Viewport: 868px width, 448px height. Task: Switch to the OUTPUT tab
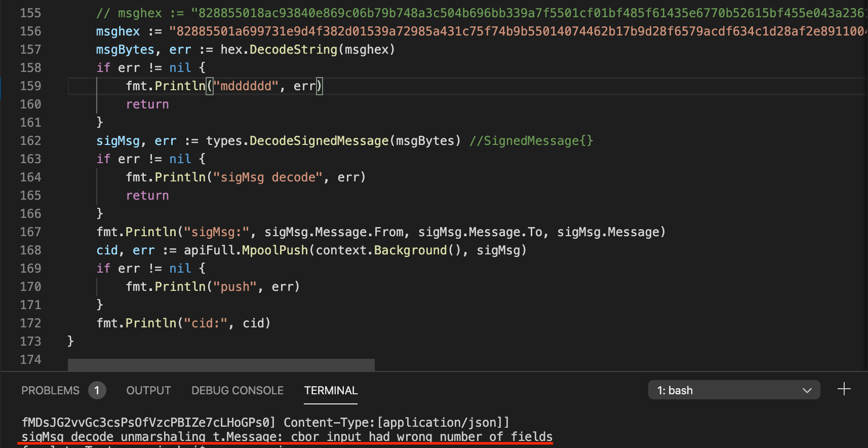tap(148, 390)
